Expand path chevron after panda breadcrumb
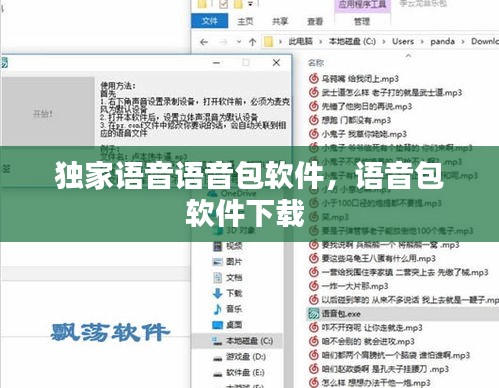This screenshot has height=388, width=499. pyautogui.click(x=463, y=42)
